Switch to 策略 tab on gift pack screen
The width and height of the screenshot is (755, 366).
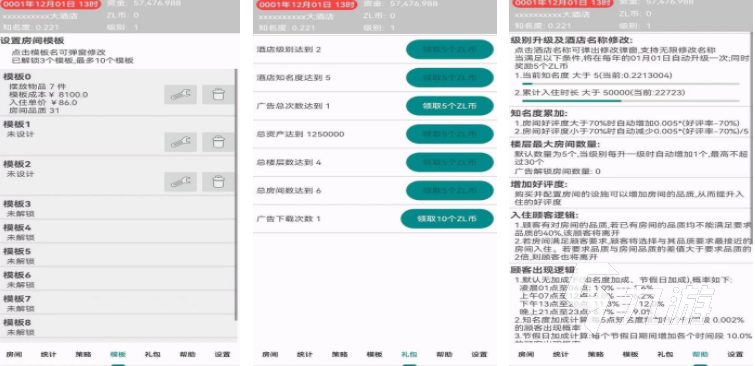point(339,354)
